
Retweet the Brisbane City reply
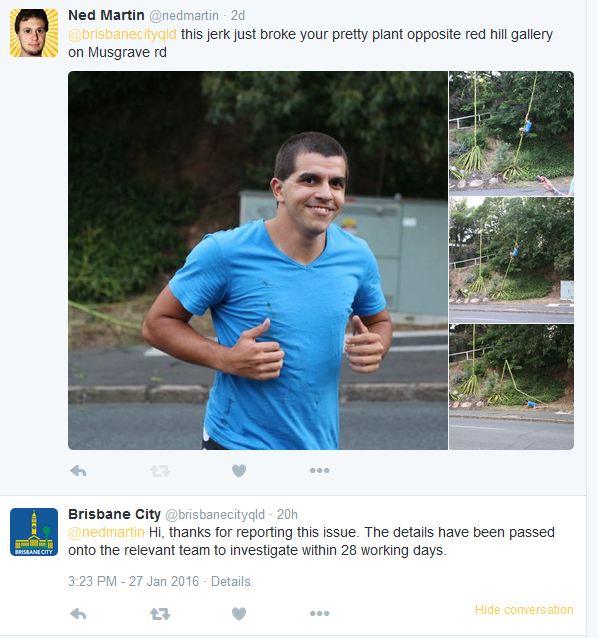tap(160, 614)
